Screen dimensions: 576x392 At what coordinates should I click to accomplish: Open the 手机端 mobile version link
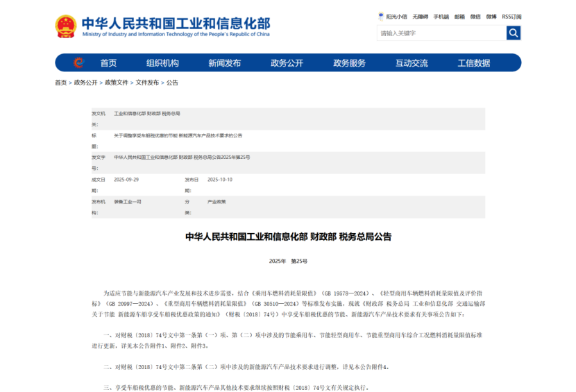[441, 16]
